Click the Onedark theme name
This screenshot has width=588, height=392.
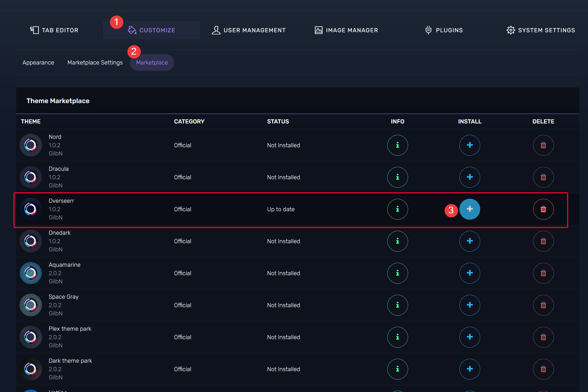point(60,233)
